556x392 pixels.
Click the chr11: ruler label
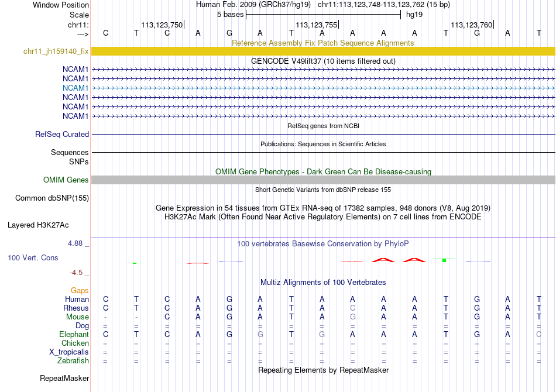click(78, 25)
